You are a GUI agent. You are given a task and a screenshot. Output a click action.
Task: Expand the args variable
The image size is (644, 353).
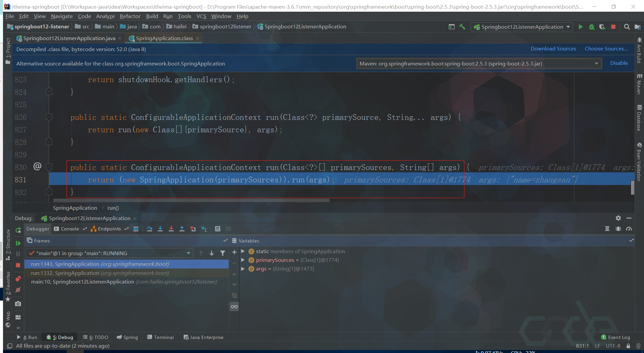click(x=243, y=269)
